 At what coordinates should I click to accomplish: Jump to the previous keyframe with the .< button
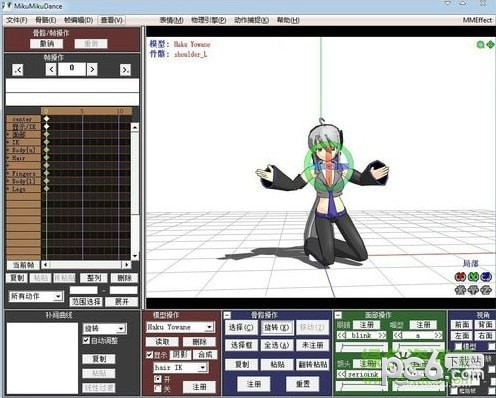click(18, 70)
